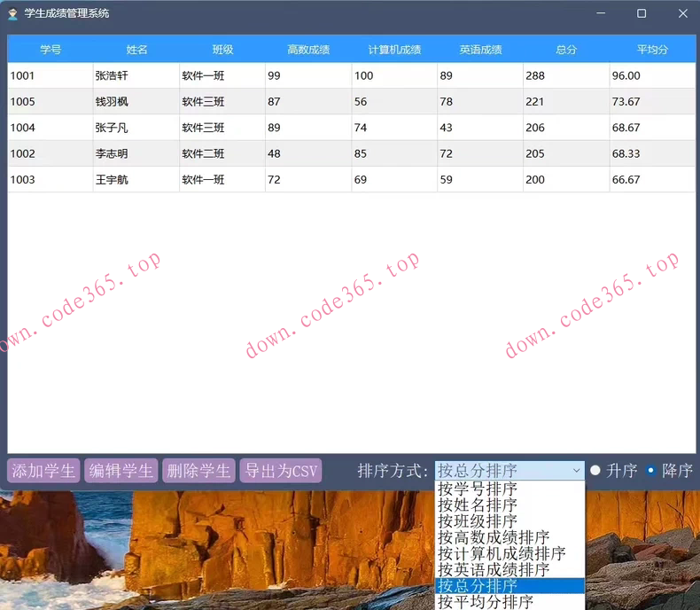Click computer score 56 for 钱羽枫

click(394, 101)
